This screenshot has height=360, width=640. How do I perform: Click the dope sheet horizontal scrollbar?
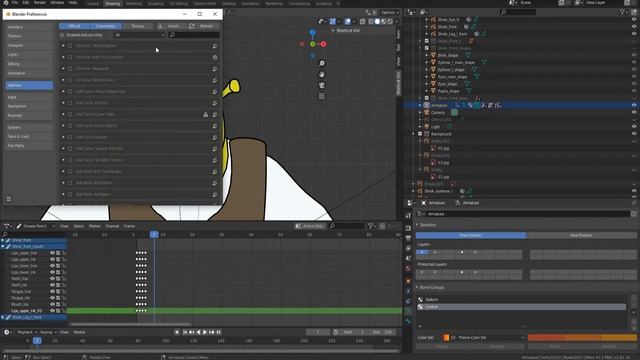click(131, 324)
